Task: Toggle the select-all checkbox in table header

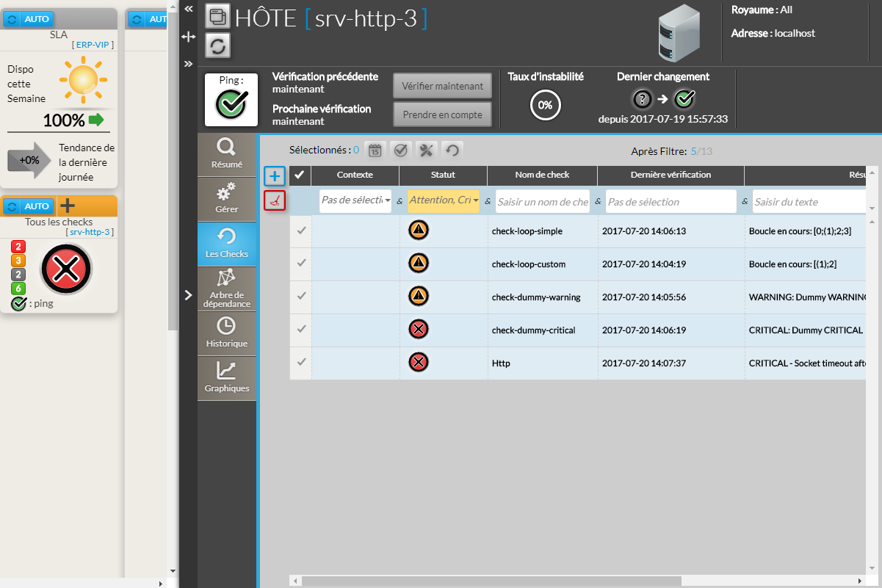Action: [300, 175]
